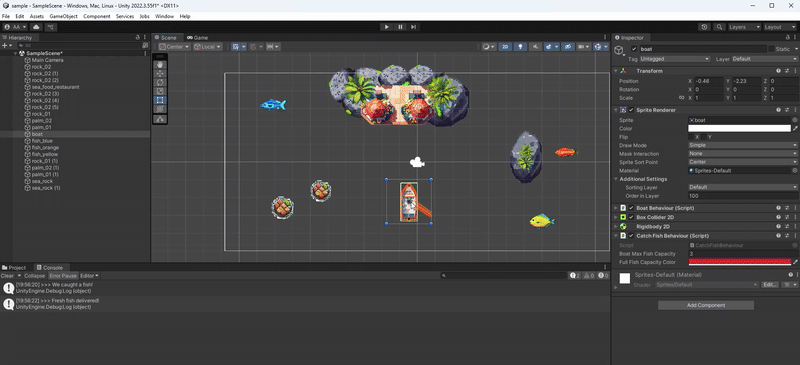Open the Local handle rotation dropdown

point(208,46)
